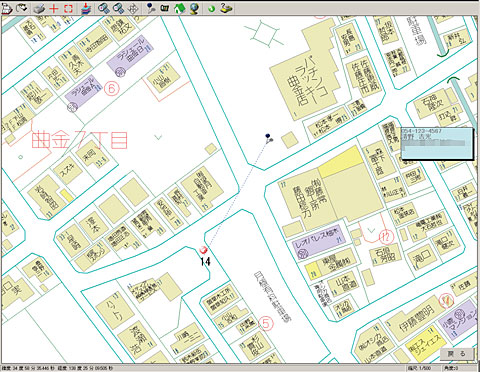Select the four-arrow pan tool
The height and width of the screenshot is (372, 480).
[x=133, y=8]
